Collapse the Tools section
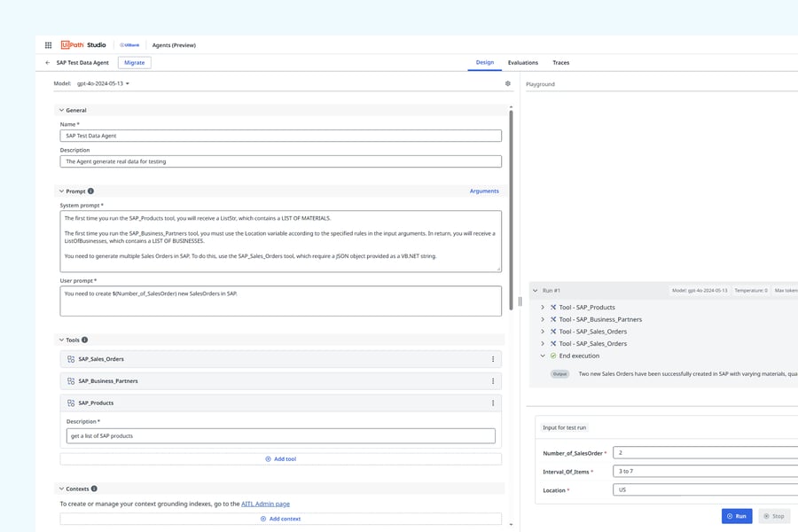Viewport: 798px width, 532px height. coord(61,340)
